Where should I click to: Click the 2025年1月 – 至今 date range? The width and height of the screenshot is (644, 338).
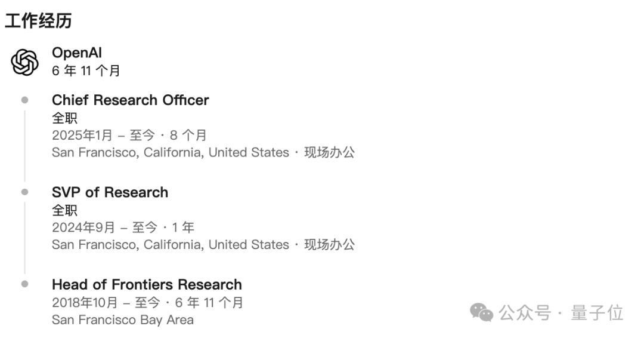pos(104,135)
